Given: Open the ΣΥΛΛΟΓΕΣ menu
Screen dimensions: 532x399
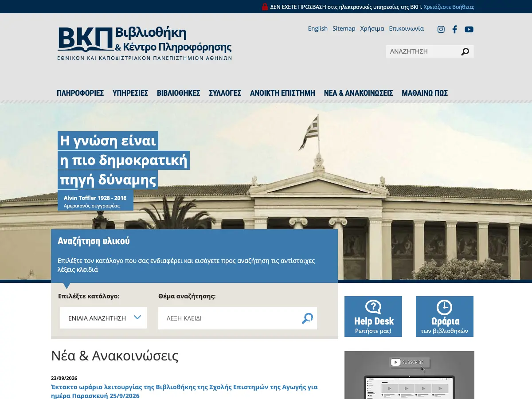Looking at the screenshot, I should (225, 93).
